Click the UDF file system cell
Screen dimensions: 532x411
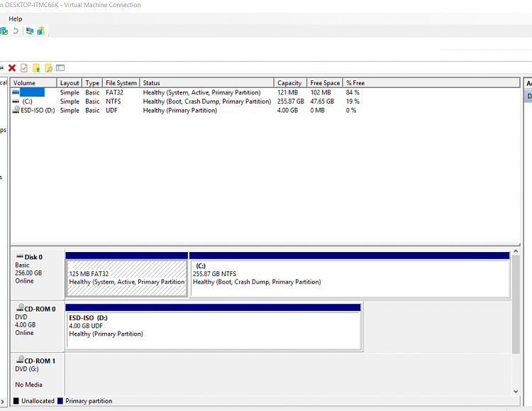click(x=111, y=110)
